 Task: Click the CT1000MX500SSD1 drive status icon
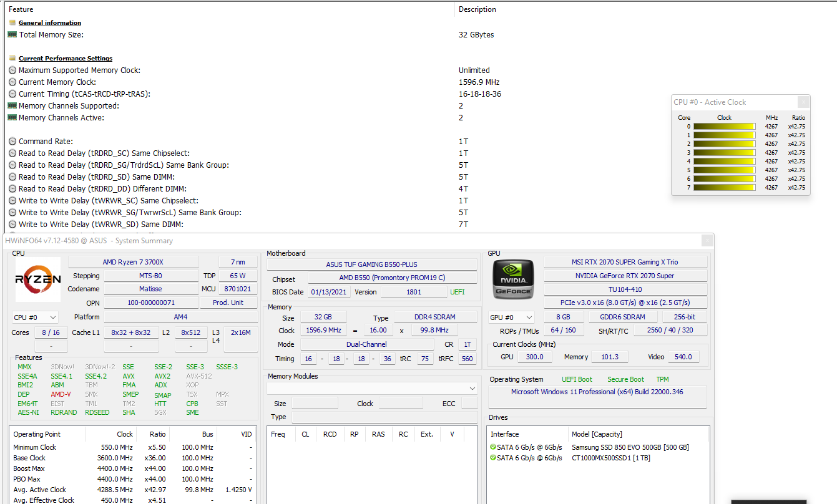[493, 458]
